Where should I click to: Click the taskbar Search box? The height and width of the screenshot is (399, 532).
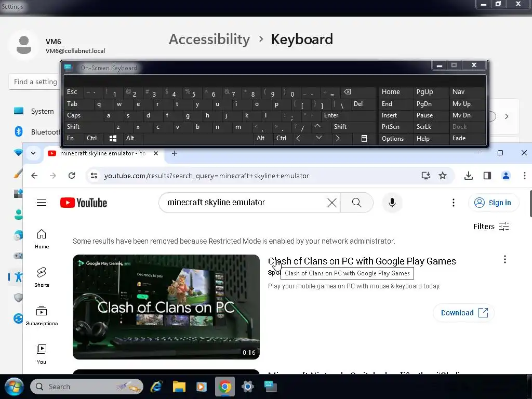click(x=87, y=387)
